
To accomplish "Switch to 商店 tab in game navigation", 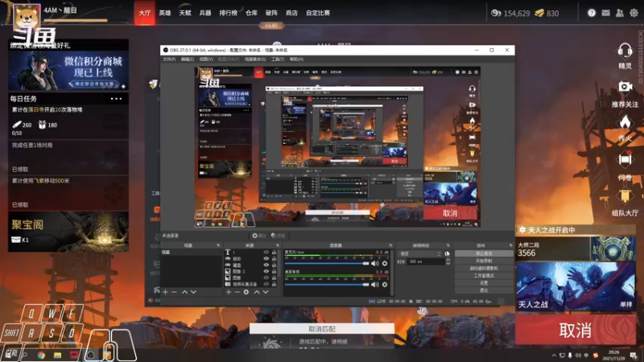I will click(x=291, y=13).
